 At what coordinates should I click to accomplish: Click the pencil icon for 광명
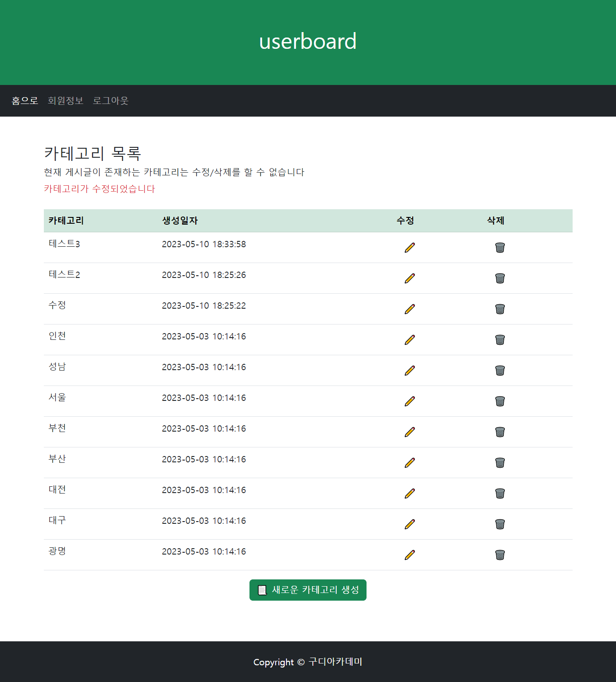click(409, 555)
